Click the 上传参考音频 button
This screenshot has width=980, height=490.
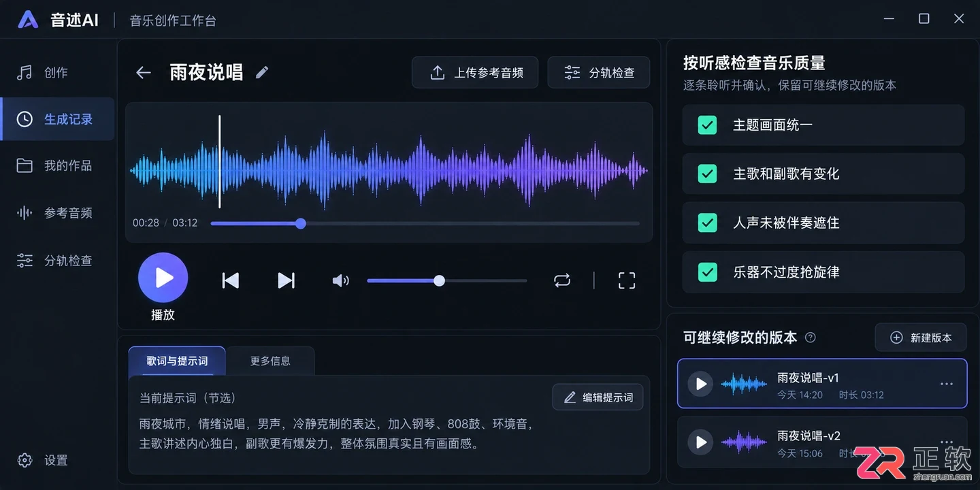point(475,73)
